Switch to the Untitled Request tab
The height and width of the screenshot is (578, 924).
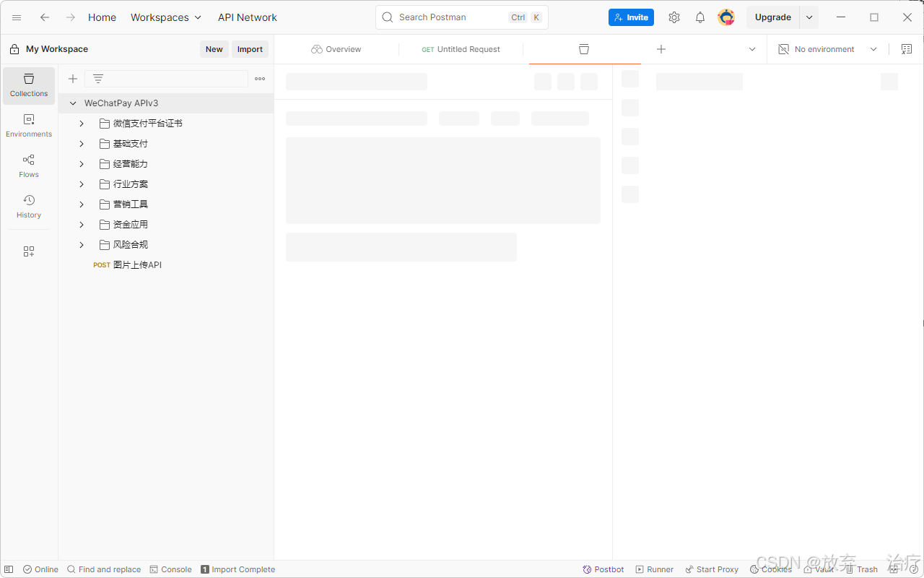[x=461, y=49]
